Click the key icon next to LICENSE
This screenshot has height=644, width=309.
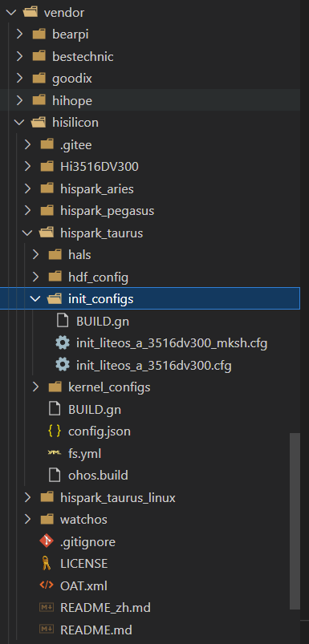pyautogui.click(x=47, y=564)
